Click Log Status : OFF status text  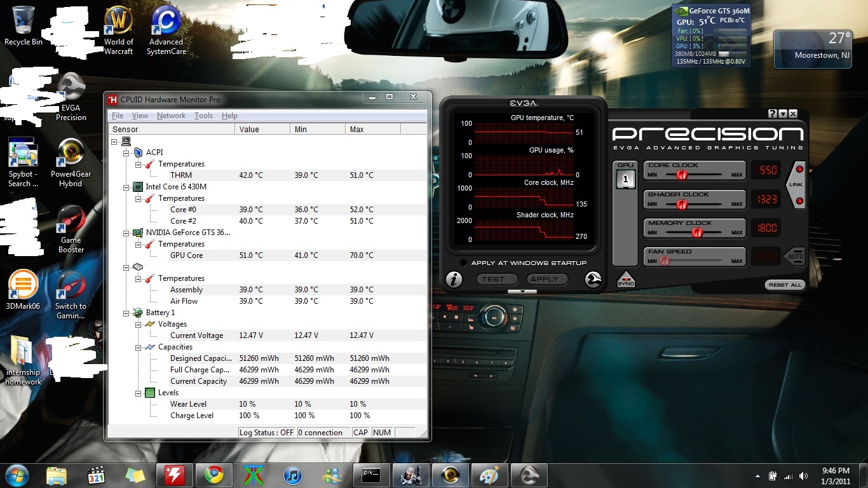coord(266,432)
